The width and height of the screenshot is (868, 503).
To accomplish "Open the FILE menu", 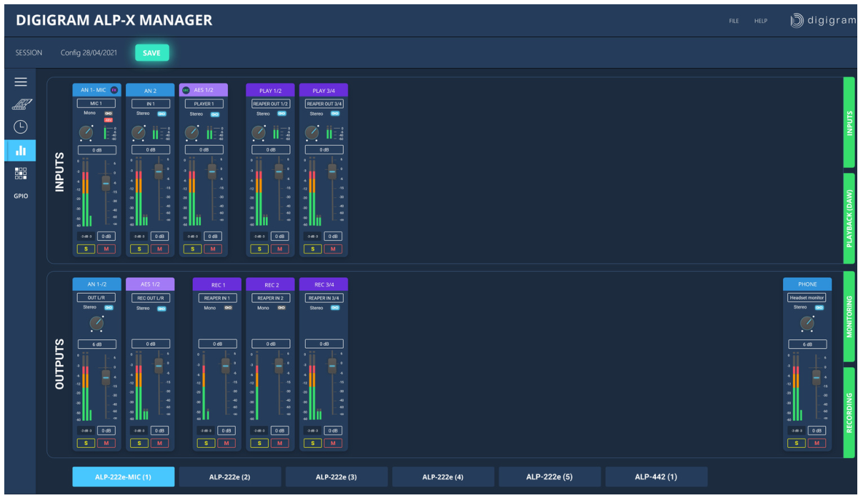I will point(734,21).
